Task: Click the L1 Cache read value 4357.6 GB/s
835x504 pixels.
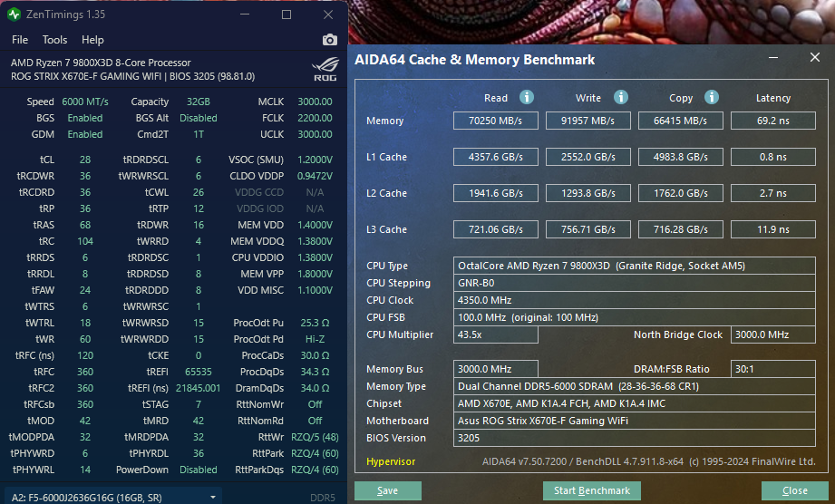Action: [x=496, y=157]
